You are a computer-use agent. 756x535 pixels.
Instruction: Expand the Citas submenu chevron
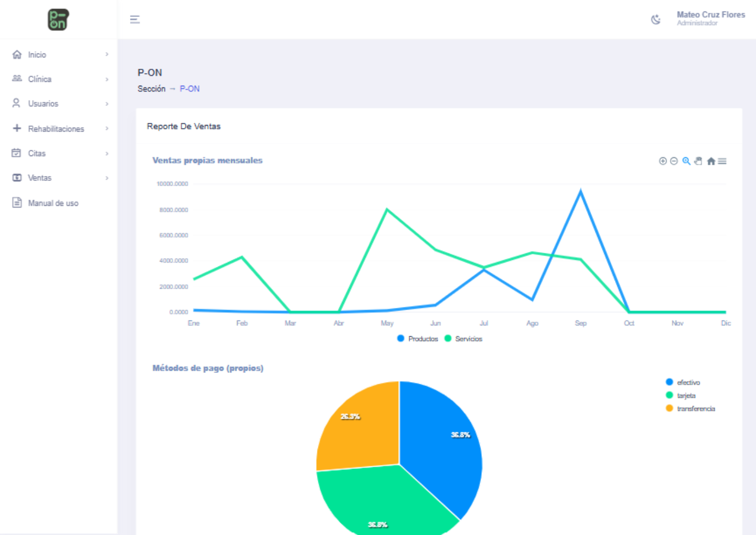pyautogui.click(x=107, y=153)
